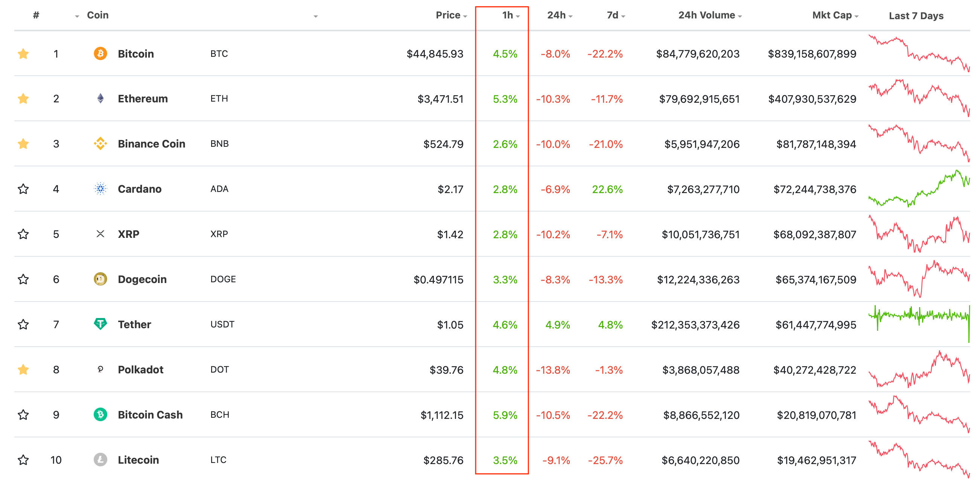Click Polkadot 24h change -13.8%

pos(553,370)
